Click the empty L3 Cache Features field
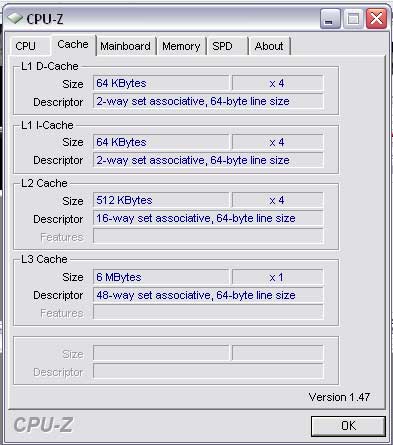This screenshot has height=445, width=393. [208, 312]
